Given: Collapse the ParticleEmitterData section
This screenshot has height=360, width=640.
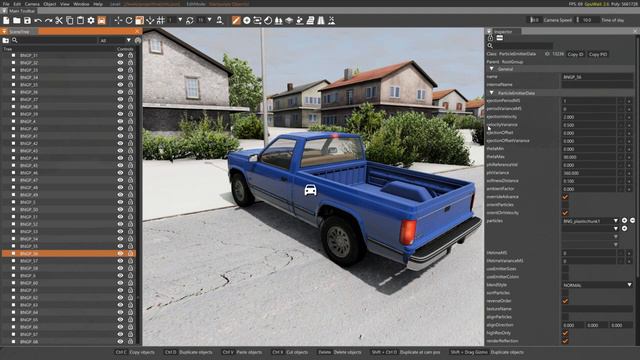Looking at the screenshot, I should click(x=491, y=93).
